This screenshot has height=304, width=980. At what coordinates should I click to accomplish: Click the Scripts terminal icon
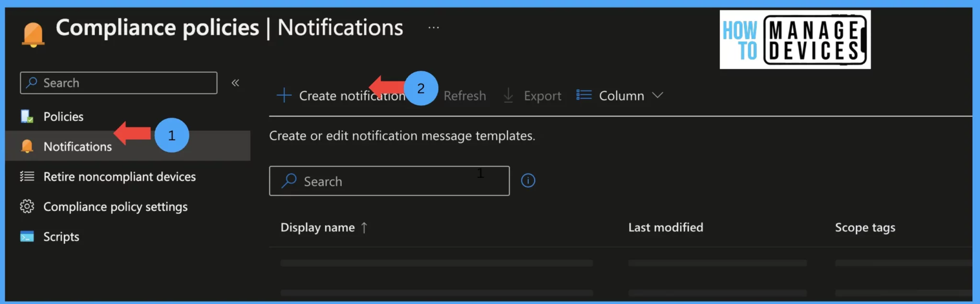(x=27, y=237)
